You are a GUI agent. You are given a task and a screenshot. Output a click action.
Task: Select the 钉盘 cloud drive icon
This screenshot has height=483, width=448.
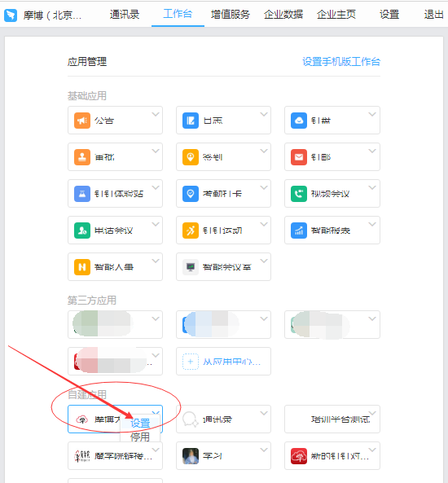pos(299,121)
